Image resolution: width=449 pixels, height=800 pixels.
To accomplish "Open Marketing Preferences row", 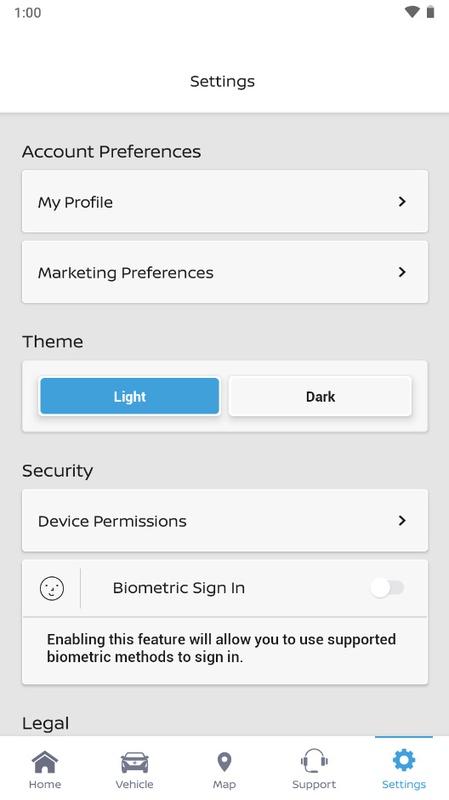I will point(224,272).
